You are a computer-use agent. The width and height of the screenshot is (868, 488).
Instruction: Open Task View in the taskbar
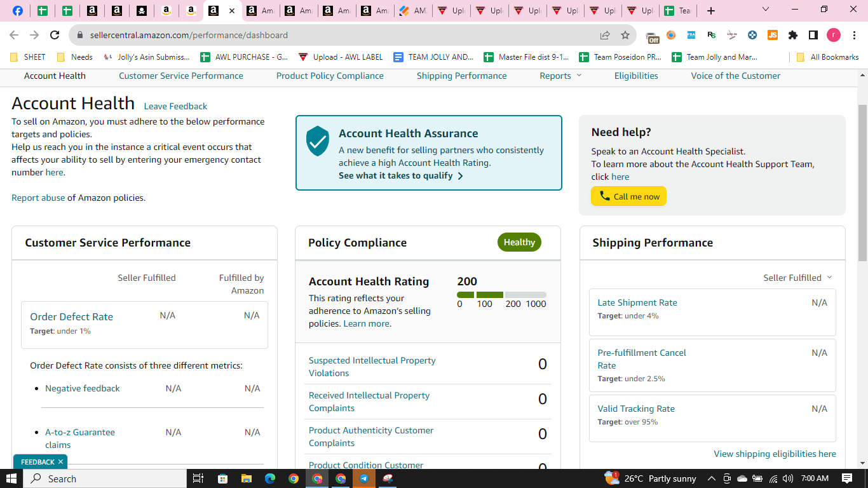point(198,478)
